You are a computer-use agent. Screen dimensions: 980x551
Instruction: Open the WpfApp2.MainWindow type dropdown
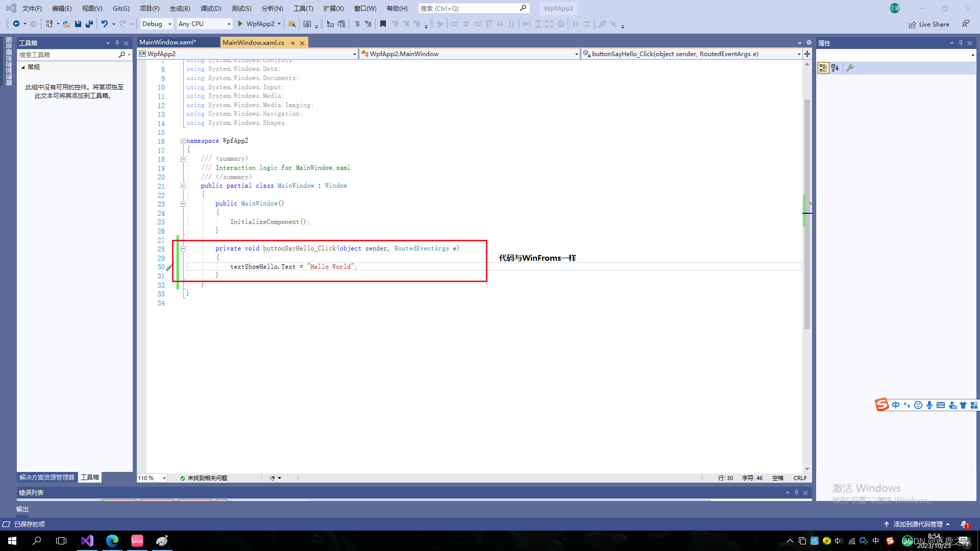(470, 54)
